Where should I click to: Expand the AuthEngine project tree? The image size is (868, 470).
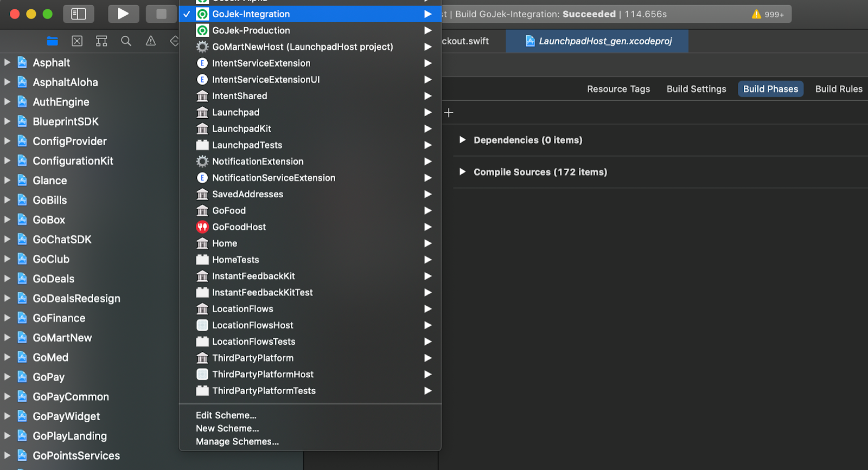point(7,101)
